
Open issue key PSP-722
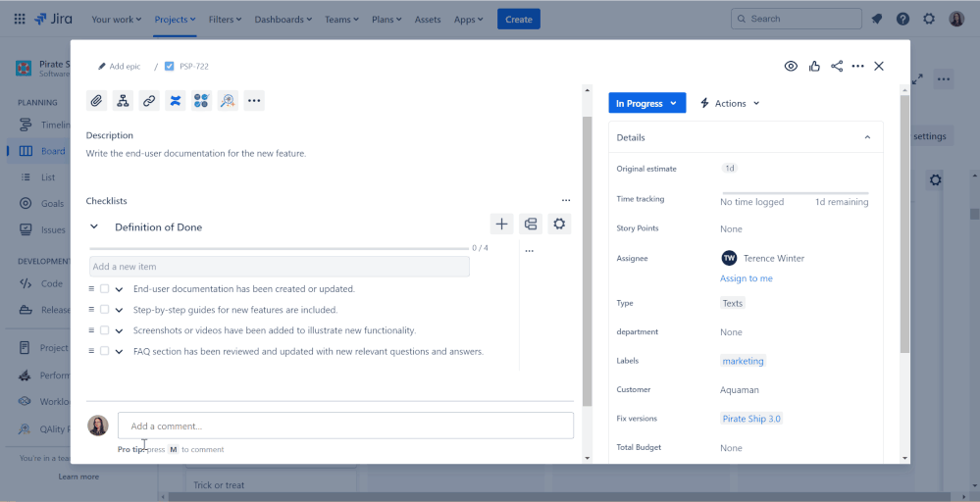[194, 67]
